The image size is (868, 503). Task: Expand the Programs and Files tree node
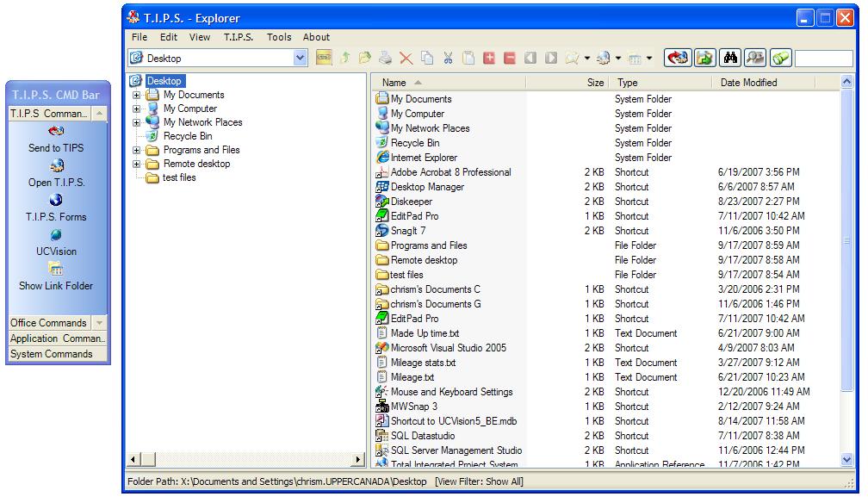point(136,150)
